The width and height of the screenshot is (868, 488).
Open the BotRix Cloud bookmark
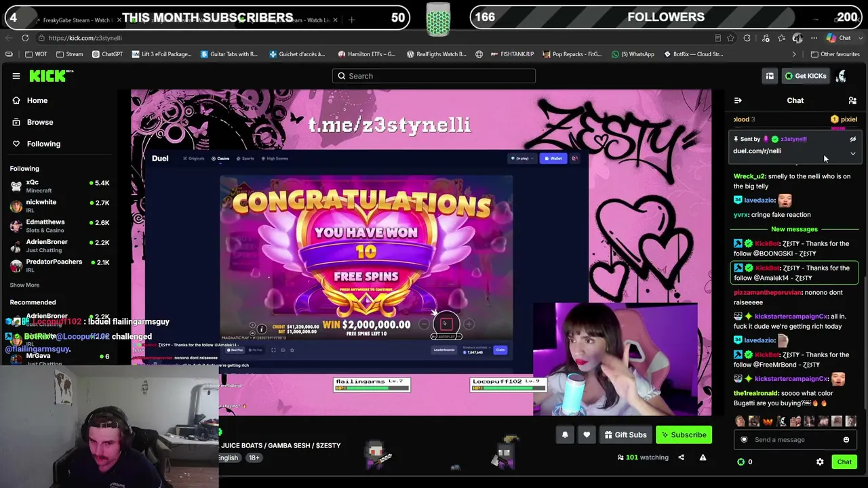(x=693, y=54)
